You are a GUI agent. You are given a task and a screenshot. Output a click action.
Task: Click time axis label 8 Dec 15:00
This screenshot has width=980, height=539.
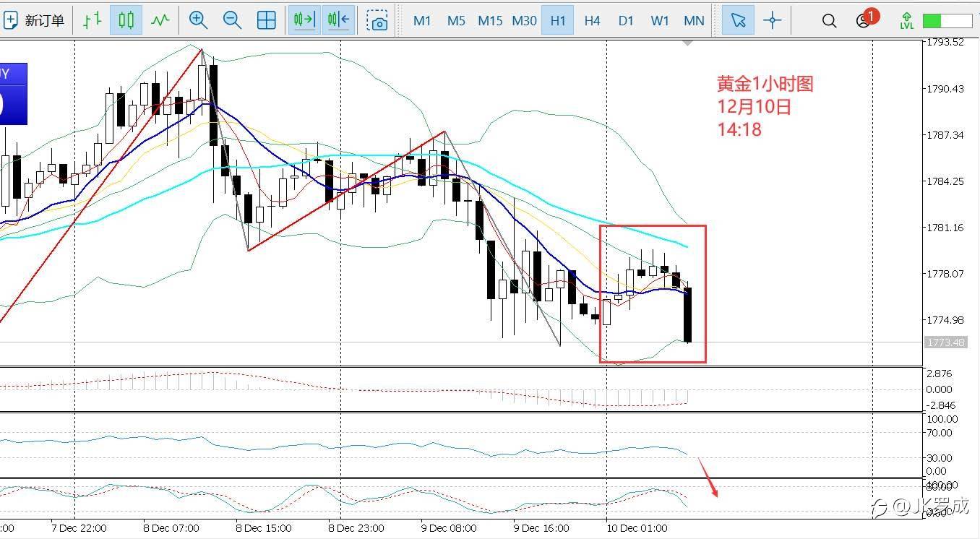264,528
